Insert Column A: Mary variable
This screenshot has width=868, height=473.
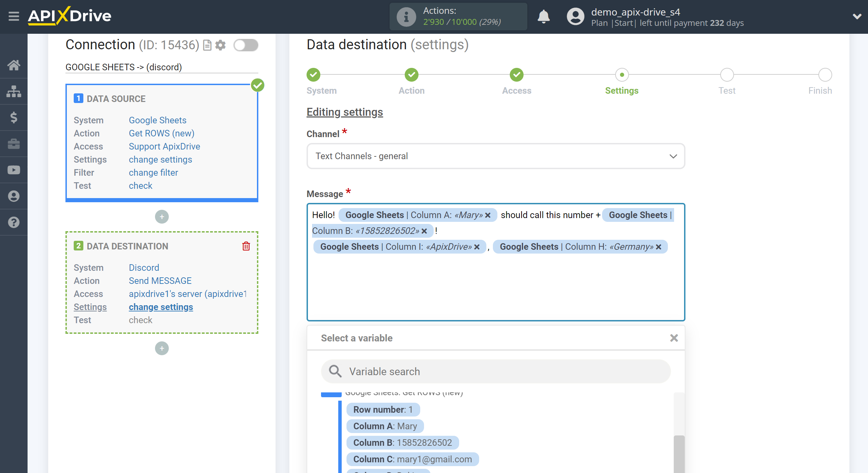coord(385,426)
